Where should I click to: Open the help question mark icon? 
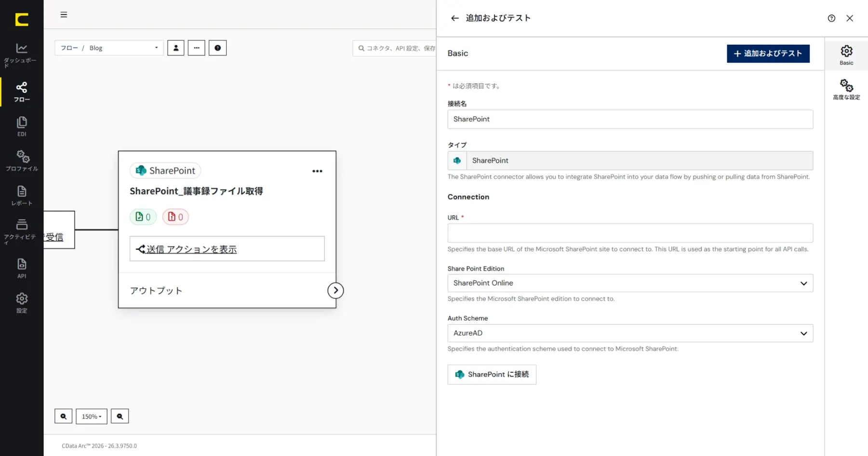(831, 18)
